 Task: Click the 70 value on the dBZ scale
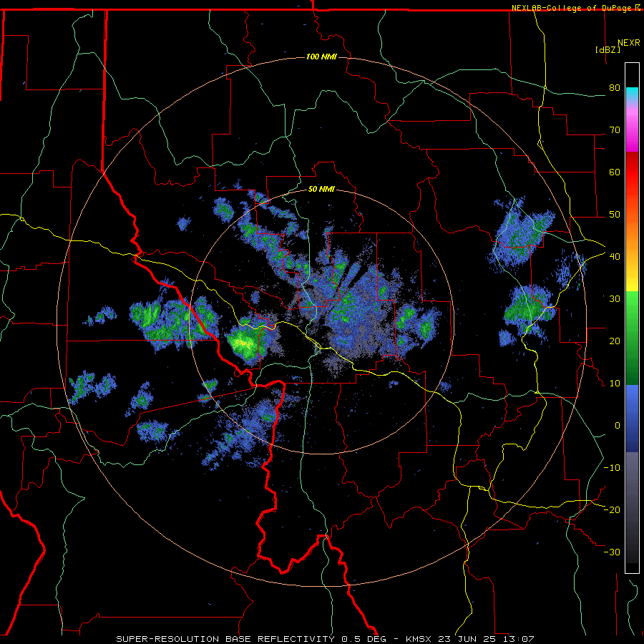(x=615, y=130)
